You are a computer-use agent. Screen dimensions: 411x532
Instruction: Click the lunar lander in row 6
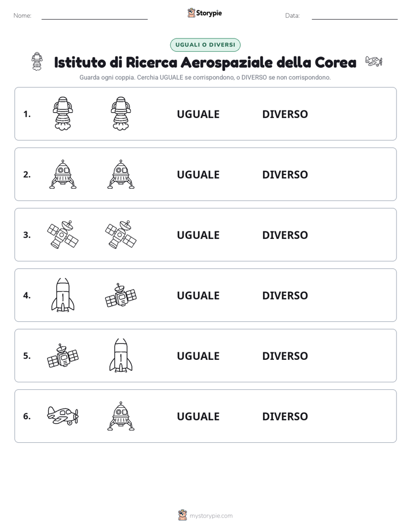tap(121, 416)
